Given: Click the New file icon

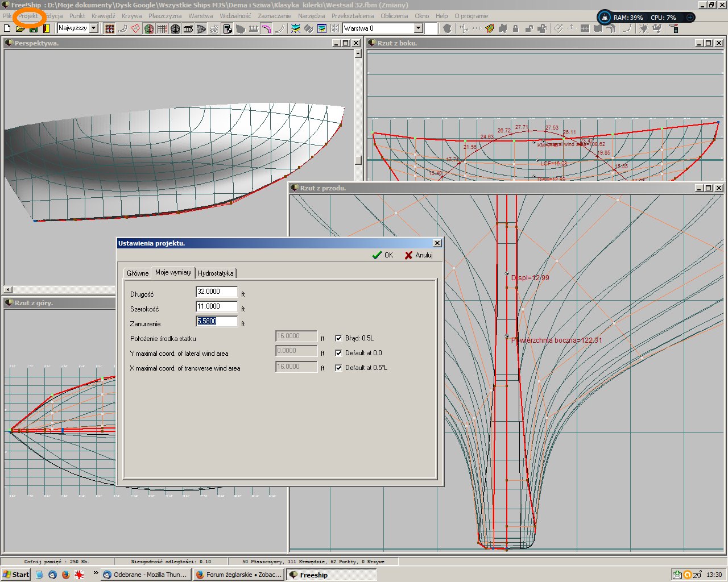Looking at the screenshot, I should point(7,28).
